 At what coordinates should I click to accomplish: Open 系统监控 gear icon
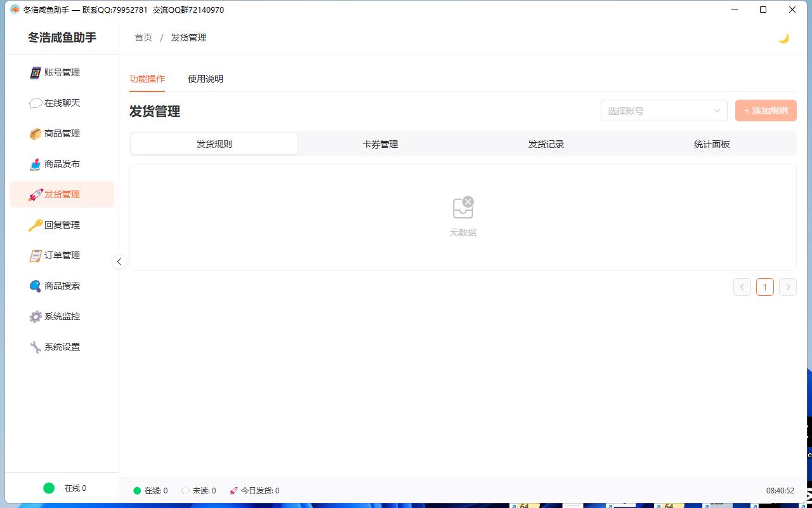(36, 316)
